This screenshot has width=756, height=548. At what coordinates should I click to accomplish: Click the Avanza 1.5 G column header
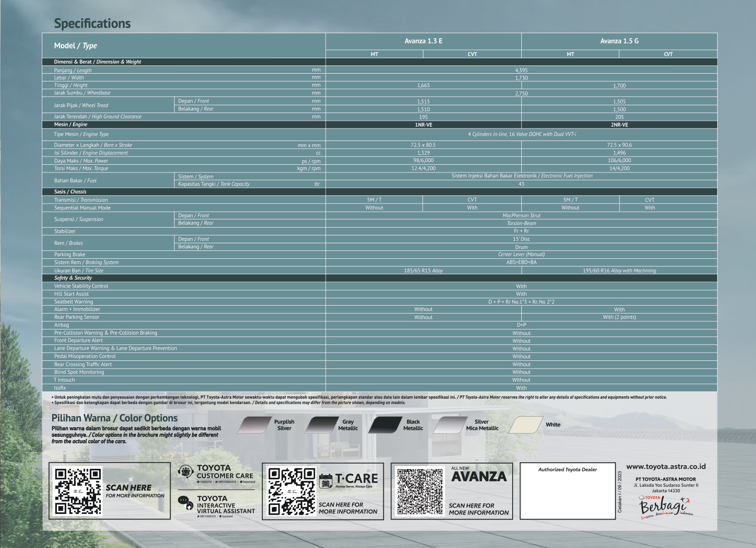(x=619, y=41)
